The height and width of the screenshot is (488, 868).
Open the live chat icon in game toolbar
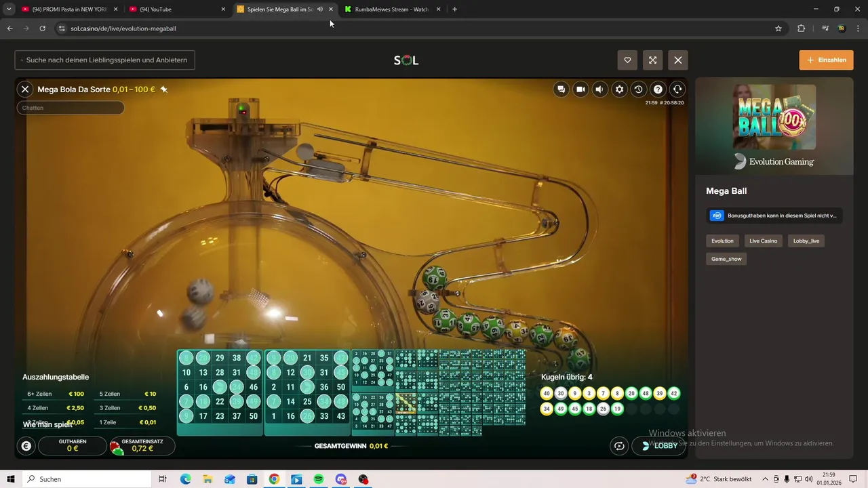click(561, 89)
